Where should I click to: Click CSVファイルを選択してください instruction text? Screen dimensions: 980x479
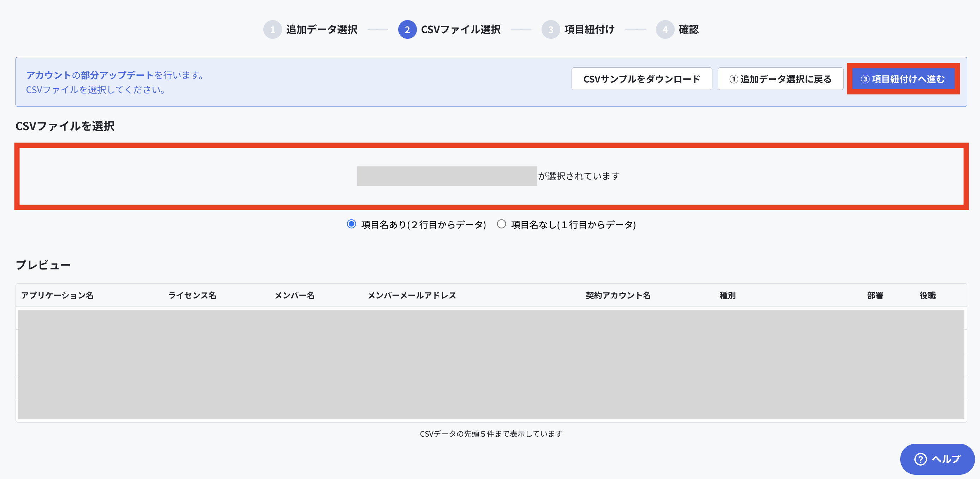tap(96, 90)
